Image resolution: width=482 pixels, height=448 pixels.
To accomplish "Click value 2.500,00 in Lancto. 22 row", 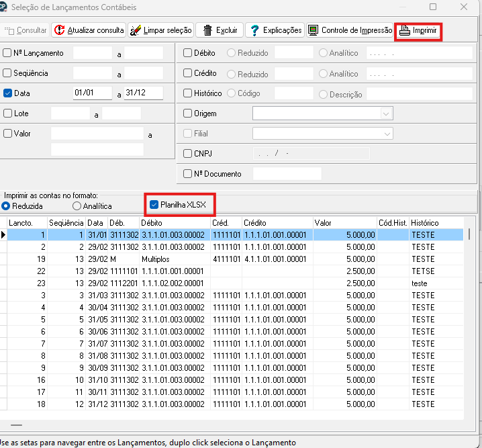I will click(x=360, y=271).
